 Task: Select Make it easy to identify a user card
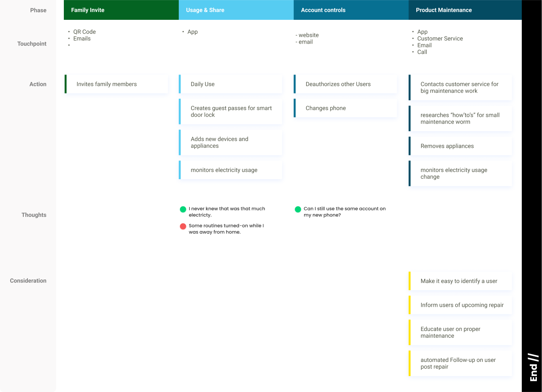pos(460,281)
